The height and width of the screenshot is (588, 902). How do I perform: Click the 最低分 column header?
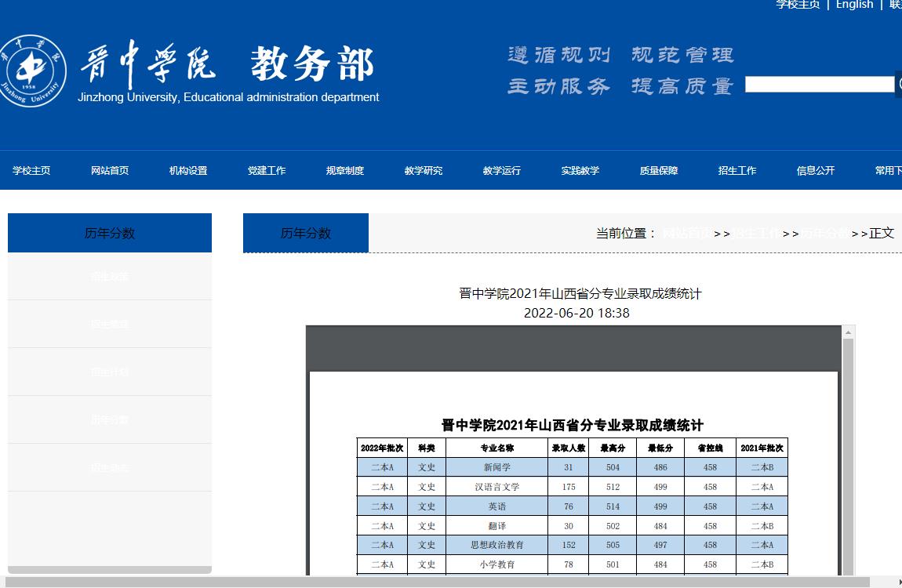[660, 448]
